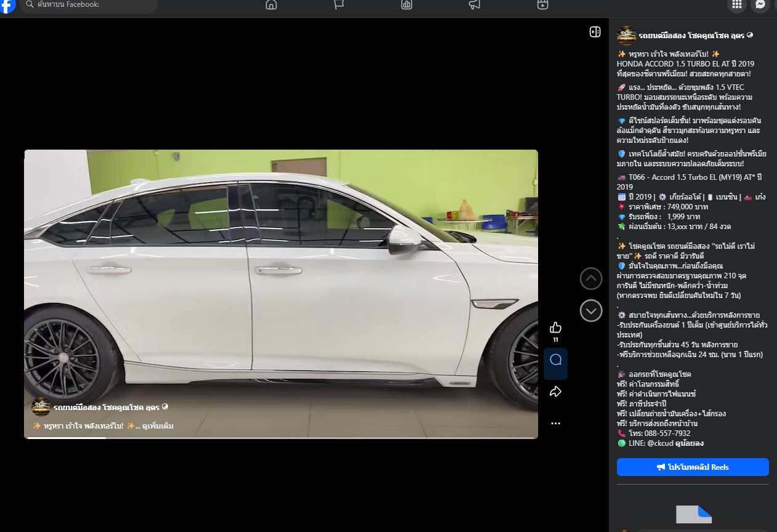Image resolution: width=777 pixels, height=532 pixels.
Task: Toggle the side panel collapse icon
Action: [595, 32]
